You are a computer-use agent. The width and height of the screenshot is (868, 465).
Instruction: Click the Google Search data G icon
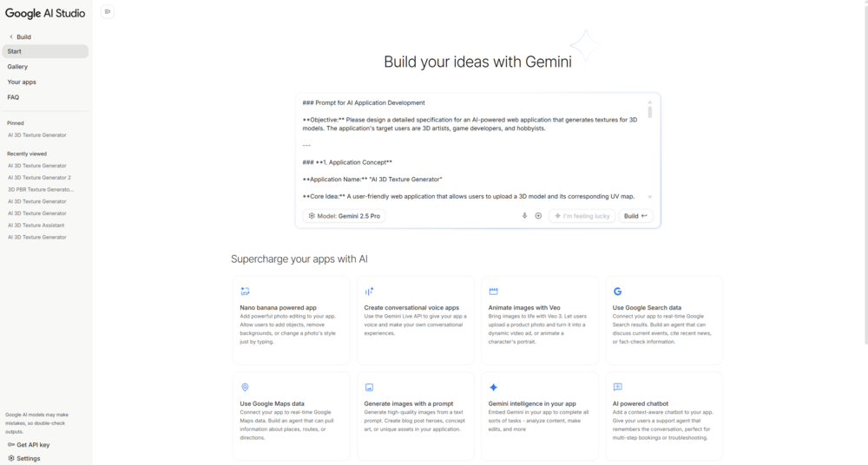coord(617,291)
